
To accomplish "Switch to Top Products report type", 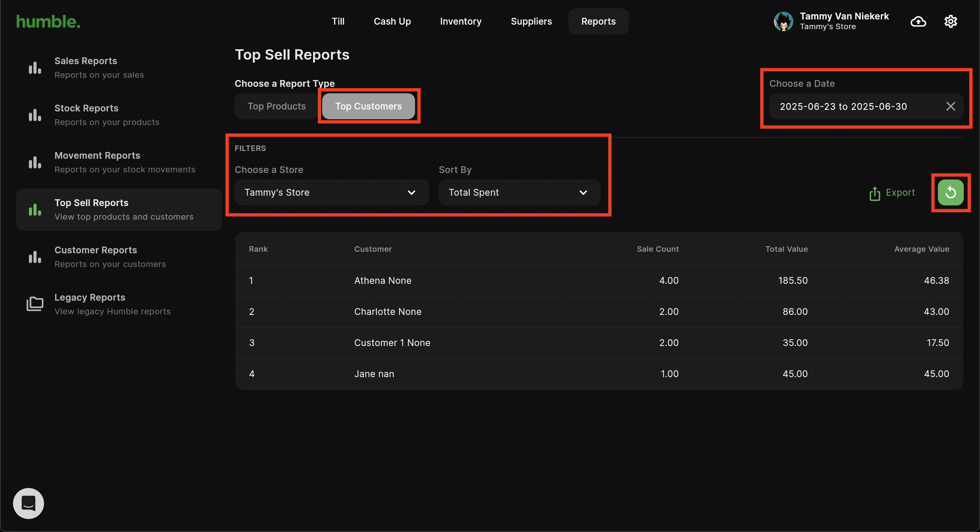I will point(276,107).
